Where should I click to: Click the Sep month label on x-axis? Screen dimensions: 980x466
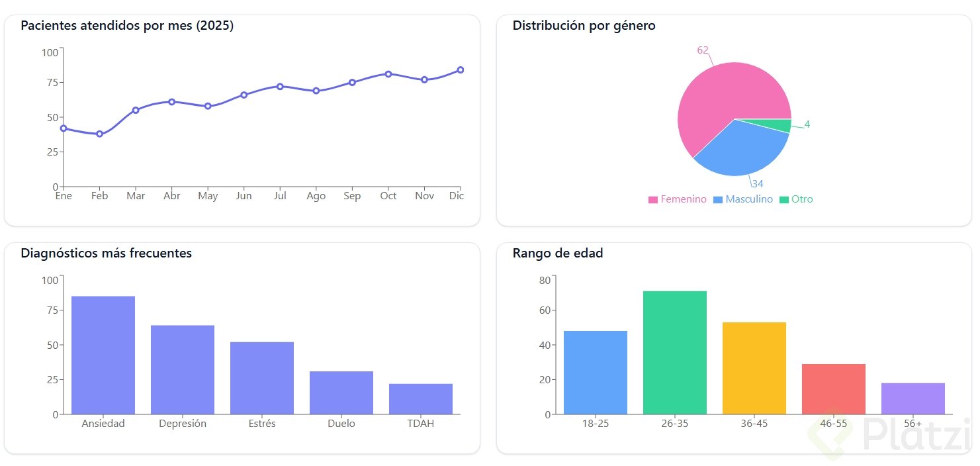click(x=352, y=196)
